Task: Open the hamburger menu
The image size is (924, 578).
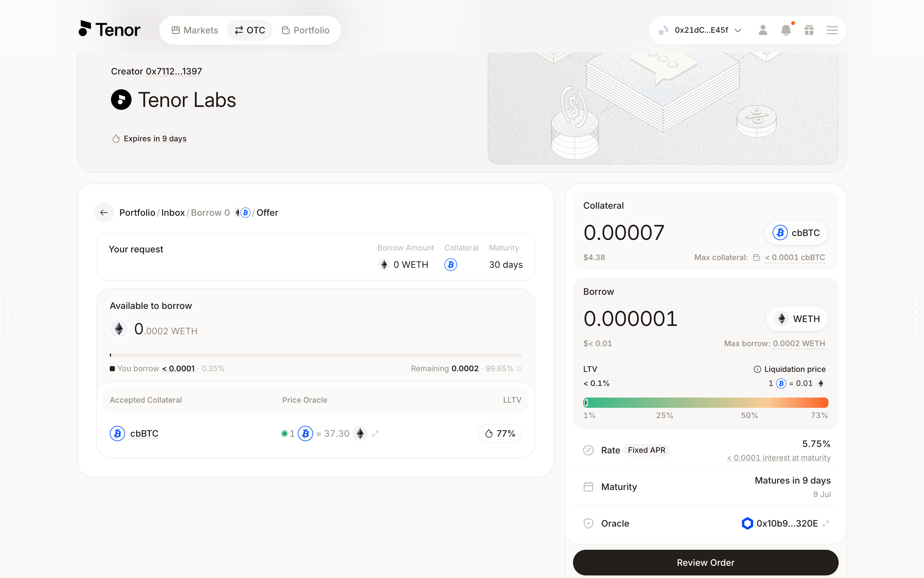Action: (832, 30)
